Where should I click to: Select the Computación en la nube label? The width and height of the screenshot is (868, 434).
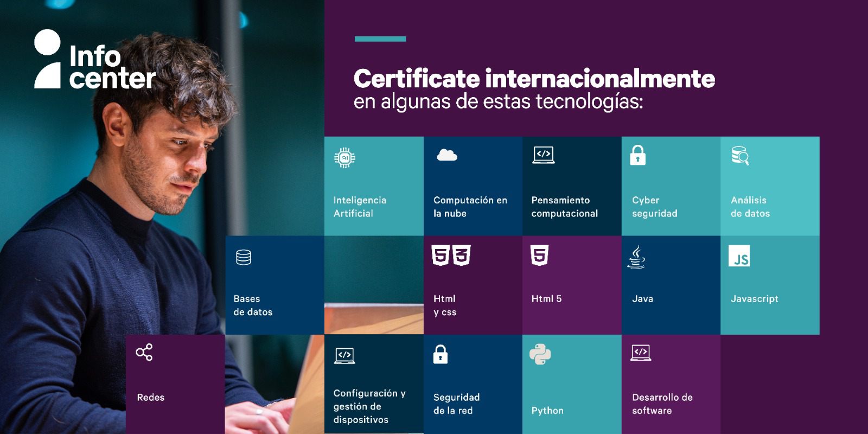point(470,207)
